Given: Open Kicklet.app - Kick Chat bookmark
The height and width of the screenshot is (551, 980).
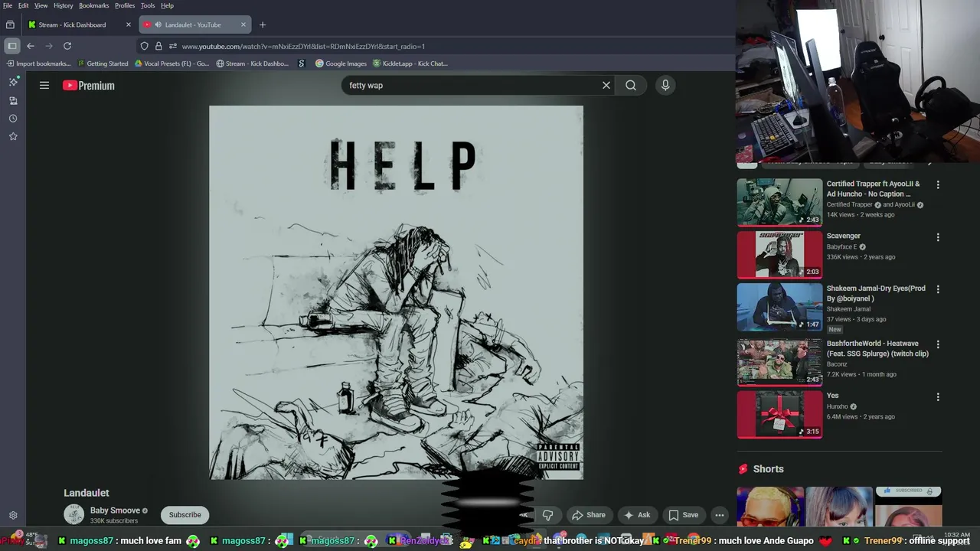Looking at the screenshot, I should 410,64.
